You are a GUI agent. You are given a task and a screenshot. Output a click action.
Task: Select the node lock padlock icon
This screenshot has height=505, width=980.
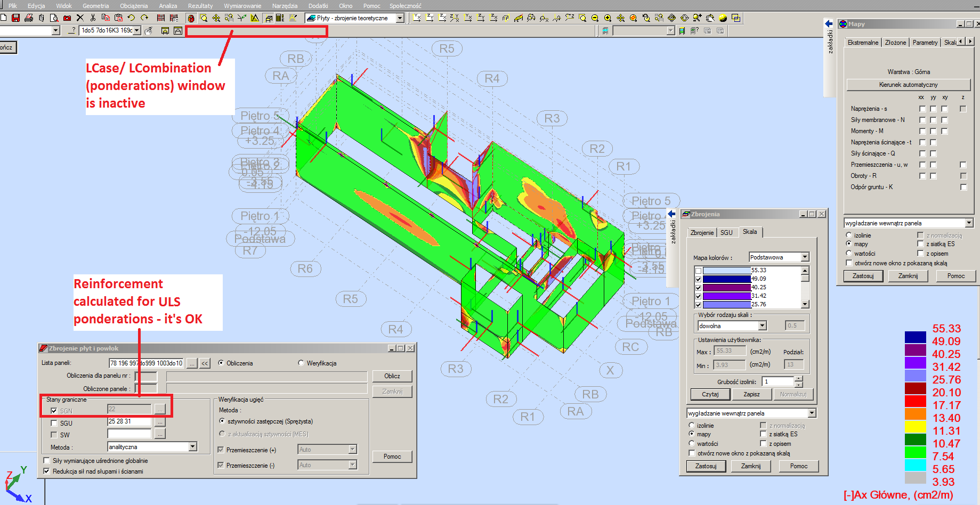(191, 18)
